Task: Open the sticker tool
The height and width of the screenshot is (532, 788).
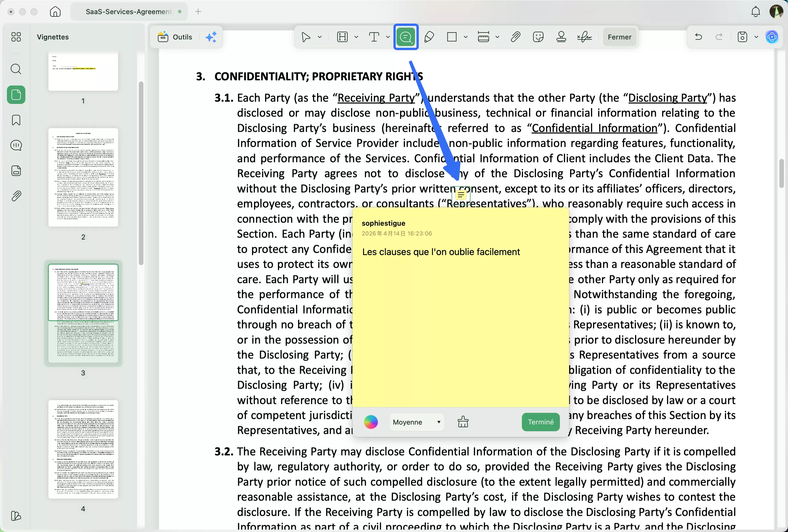Action: point(538,37)
